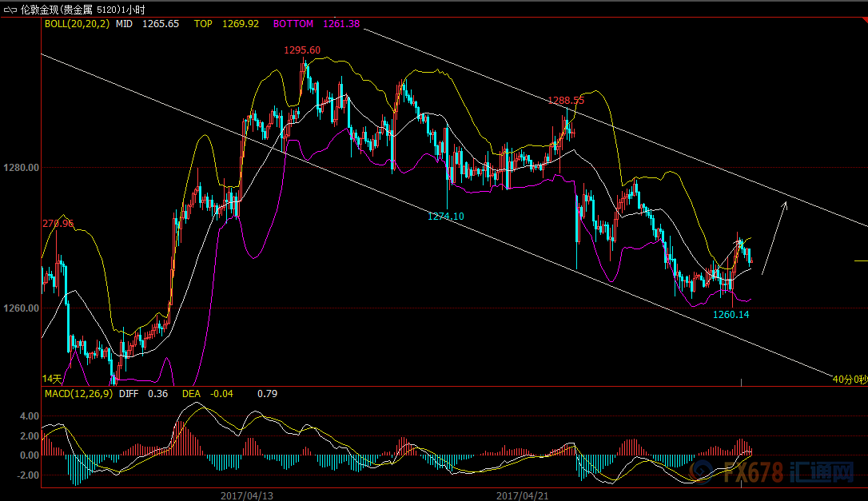The height and width of the screenshot is (501, 868).
Task: Click the link icon beside the chart title
Action: point(9,10)
